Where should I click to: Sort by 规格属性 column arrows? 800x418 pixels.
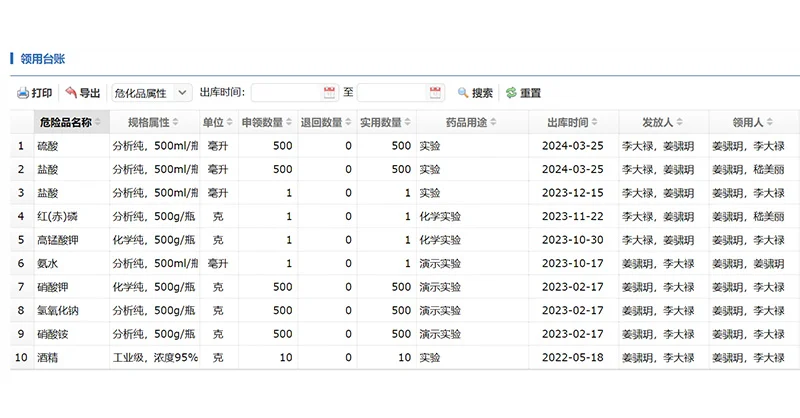(176, 122)
